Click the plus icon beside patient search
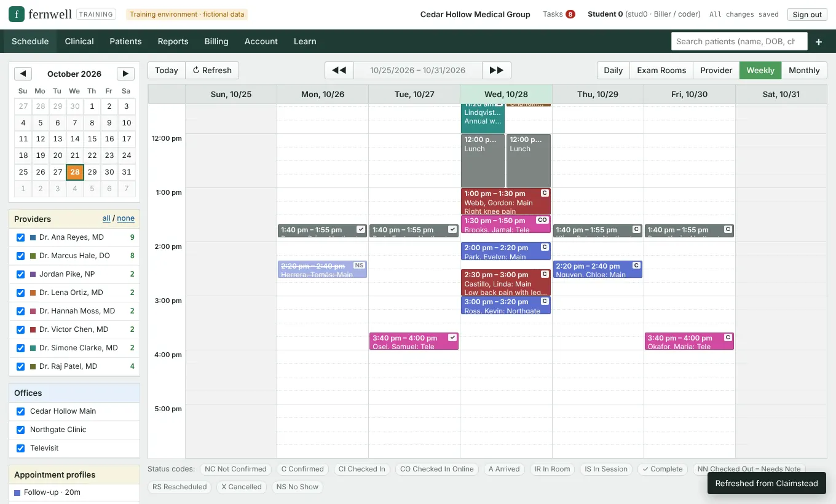Image resolution: width=836 pixels, height=504 pixels. pos(819,42)
